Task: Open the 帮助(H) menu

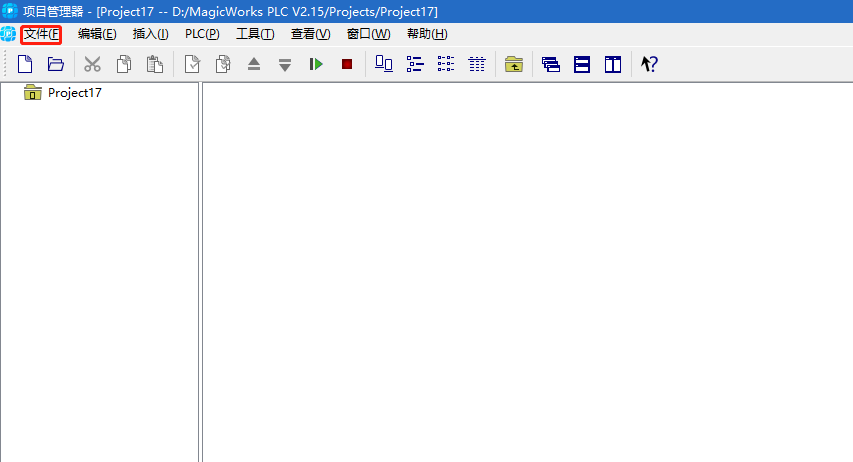Action: pos(427,34)
